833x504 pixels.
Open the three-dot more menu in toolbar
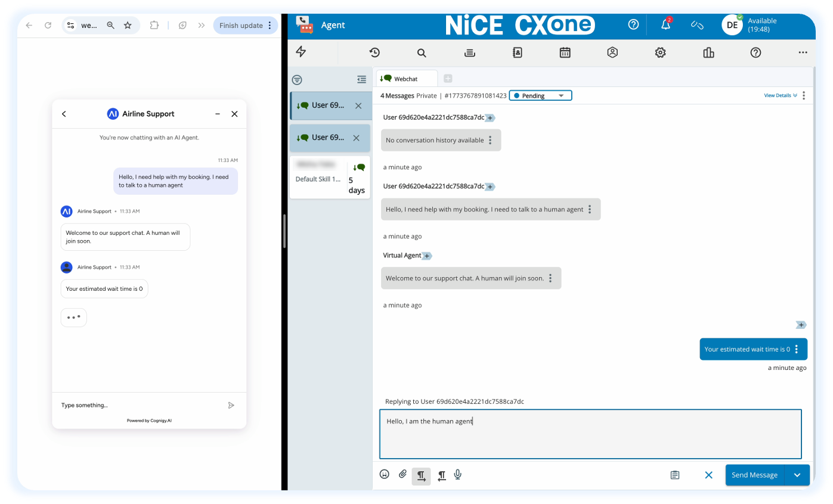pos(803,52)
